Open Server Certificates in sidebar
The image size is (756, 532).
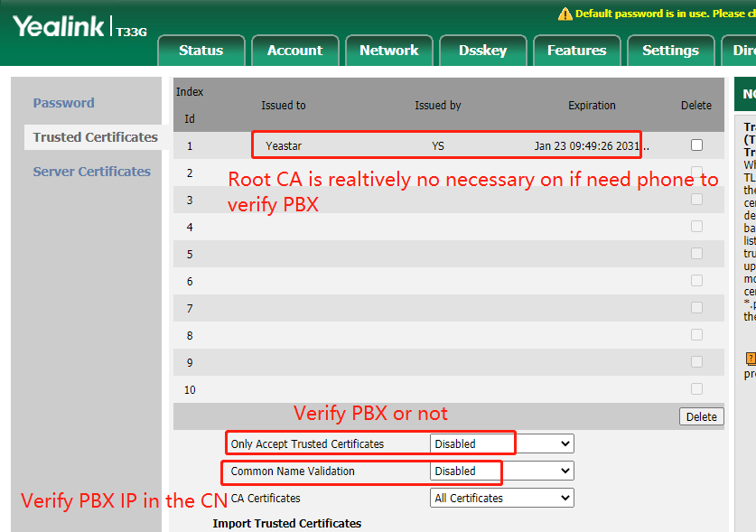(91, 172)
